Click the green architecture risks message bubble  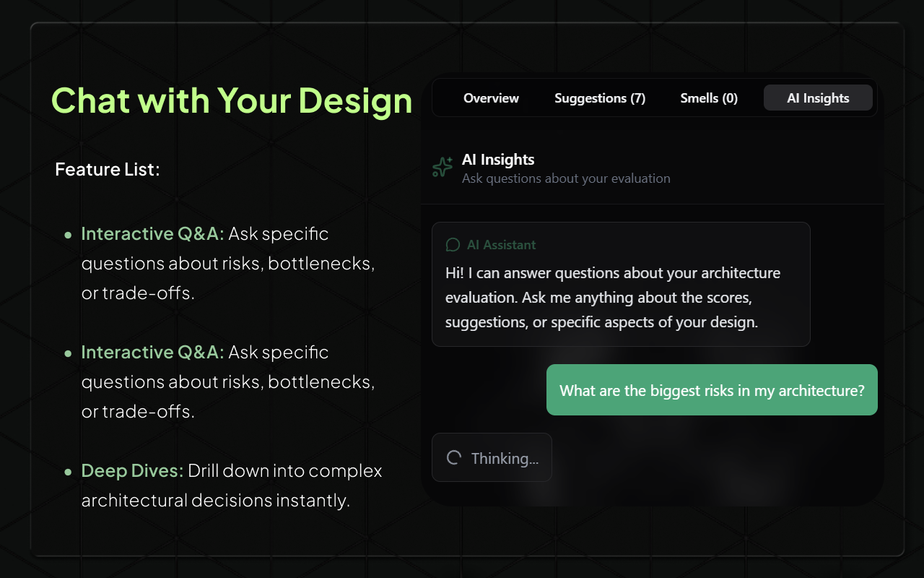click(x=712, y=390)
